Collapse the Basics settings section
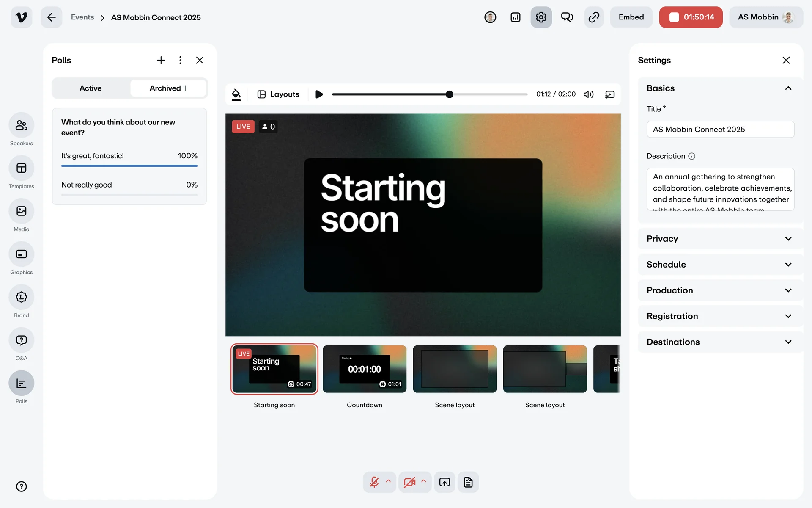Screen dimensions: 812x508 tap(788, 88)
